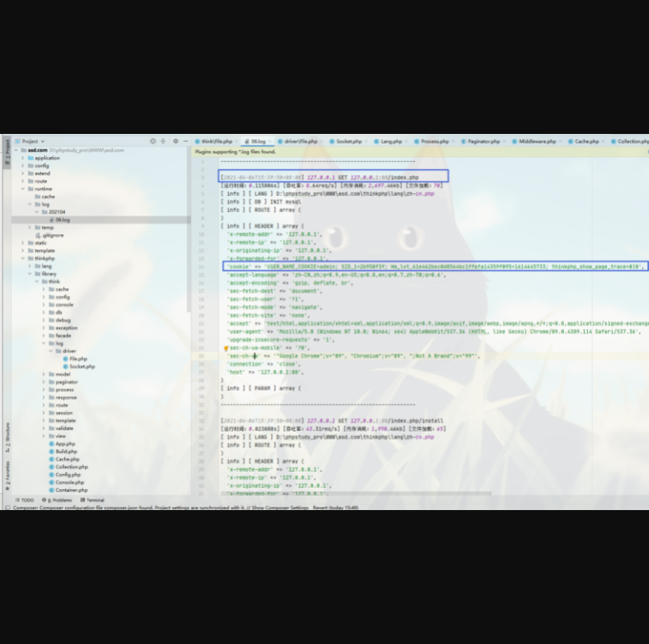Expand the paginator folder in tree
Image resolution: width=649 pixels, height=644 pixels.
tap(43, 382)
